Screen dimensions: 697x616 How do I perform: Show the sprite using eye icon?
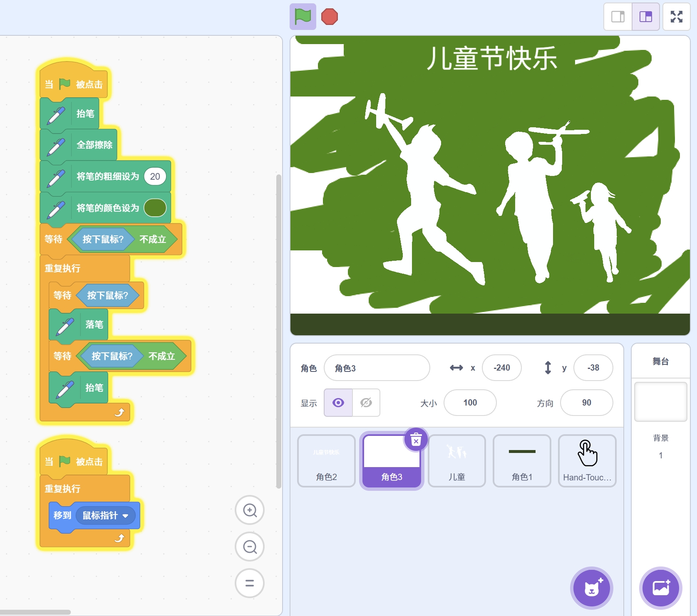(338, 403)
